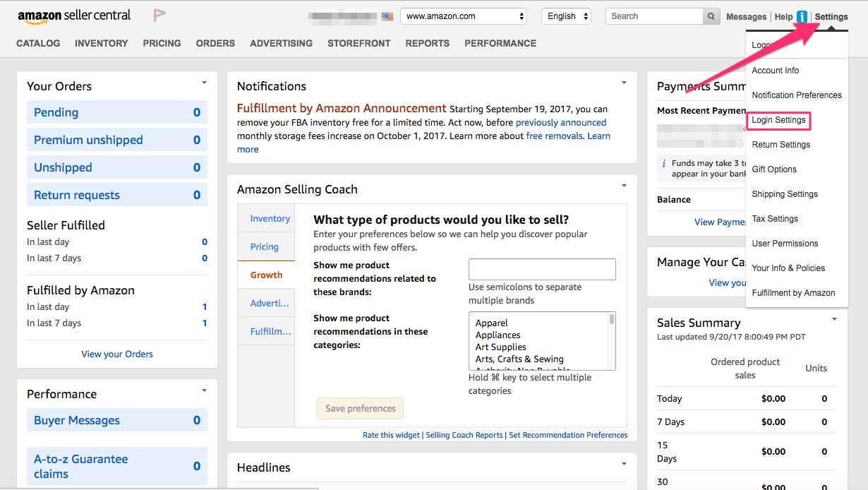Click the brands recommendation text field
Image resolution: width=868 pixels, height=490 pixels.
click(x=542, y=269)
